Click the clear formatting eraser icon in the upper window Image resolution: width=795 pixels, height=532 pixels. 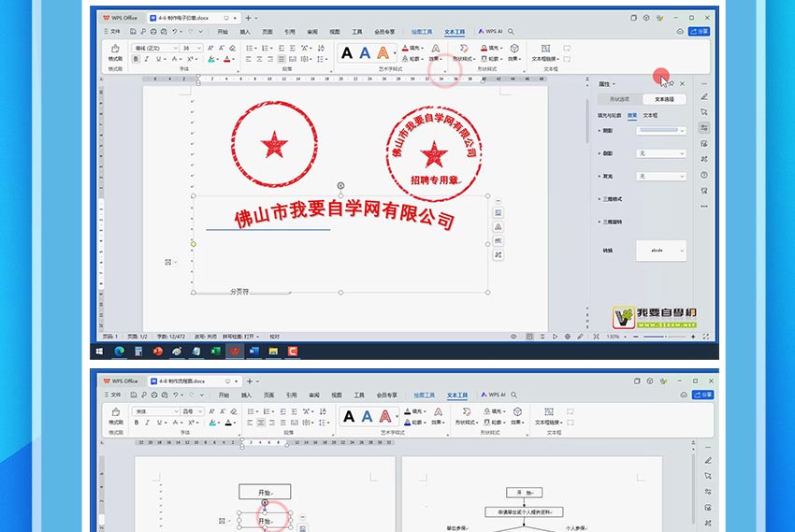pyautogui.click(x=232, y=48)
